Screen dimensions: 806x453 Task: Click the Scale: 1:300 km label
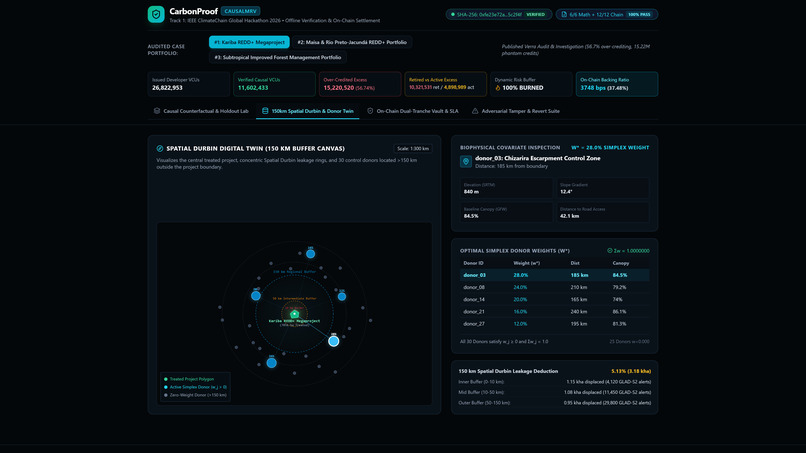click(x=413, y=148)
